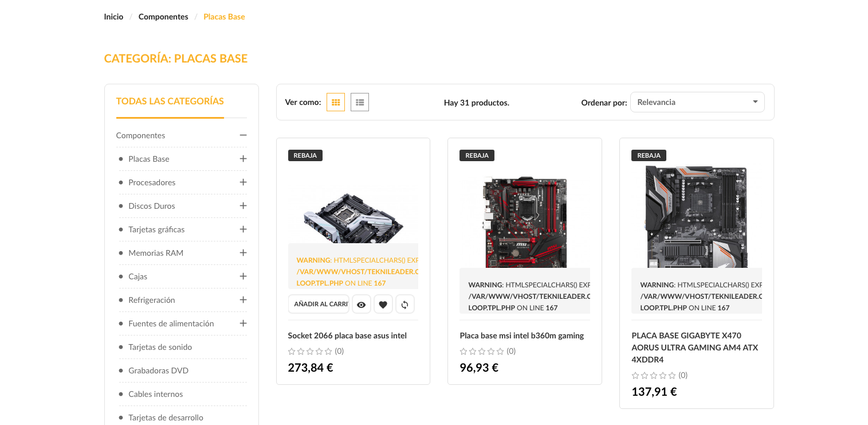Image resolution: width=868 pixels, height=425 pixels.
Task: Expand Placas Base subcategory
Action: (x=243, y=159)
